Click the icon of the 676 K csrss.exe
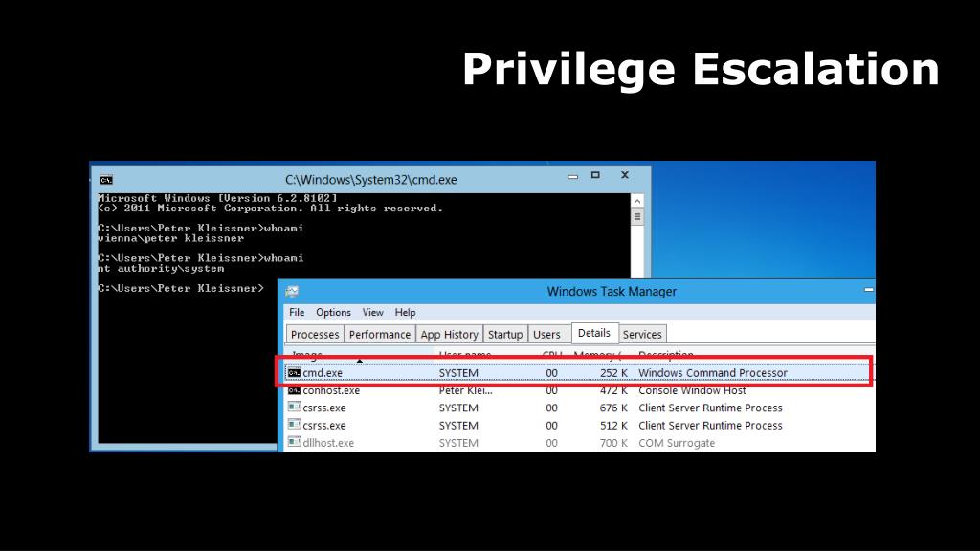The height and width of the screenshot is (551, 980). click(294, 408)
